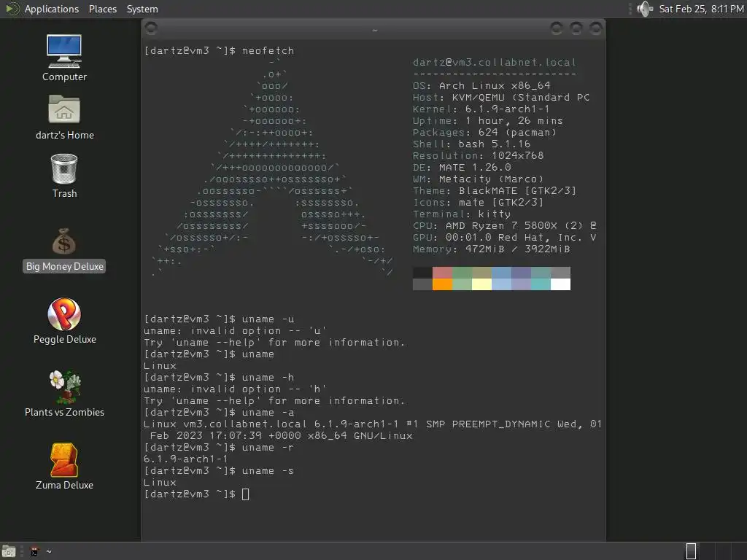The width and height of the screenshot is (747, 560).
Task: Select Plants vs Zombies desktop icon
Action: [64, 394]
